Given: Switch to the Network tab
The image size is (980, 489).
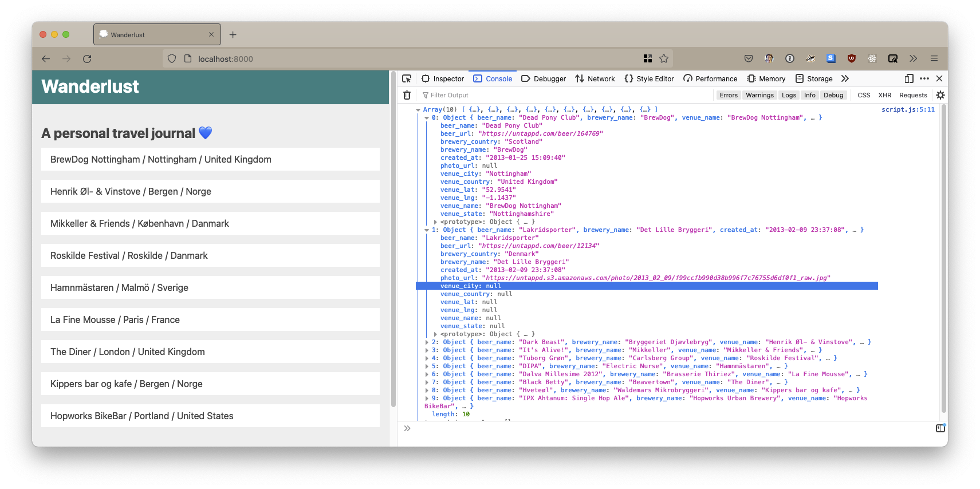Looking at the screenshot, I should click(595, 79).
